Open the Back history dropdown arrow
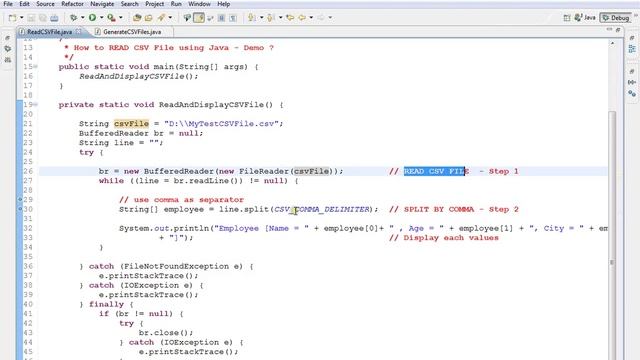Screen dimensions: 640x360 point(311,18)
